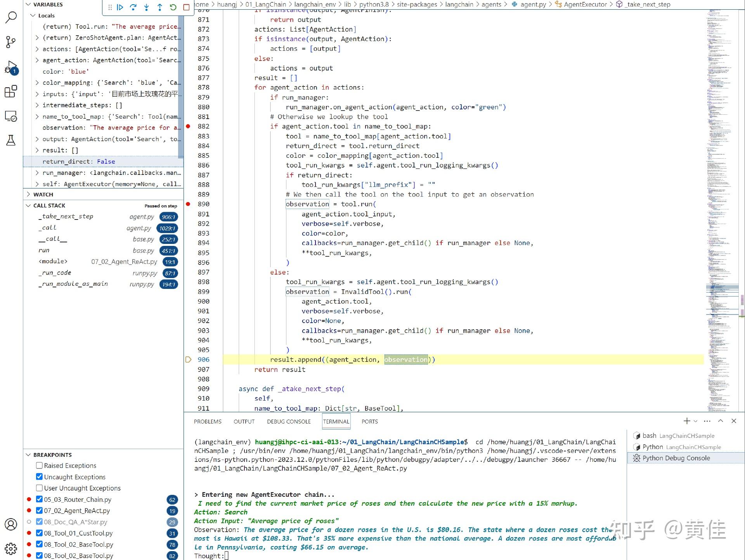Open the Extensions view in activity bar

point(11,92)
